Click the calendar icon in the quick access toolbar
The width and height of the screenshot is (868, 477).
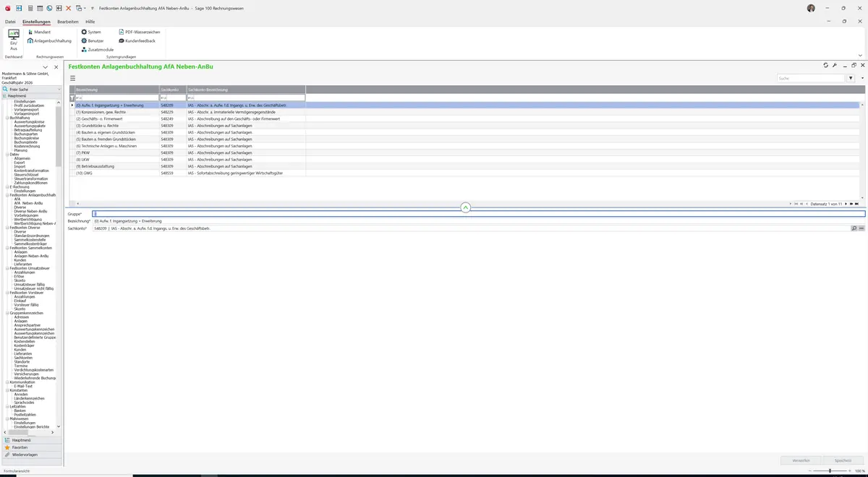pos(40,8)
